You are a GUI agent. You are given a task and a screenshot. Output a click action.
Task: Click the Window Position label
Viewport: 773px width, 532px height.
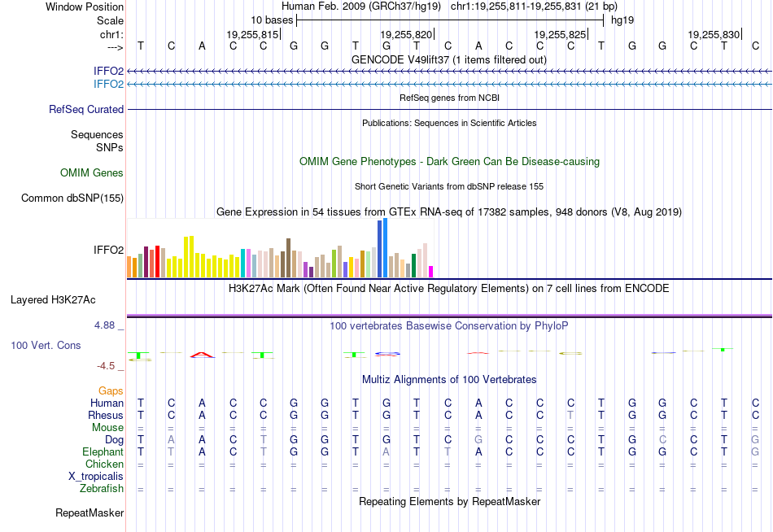pos(85,7)
